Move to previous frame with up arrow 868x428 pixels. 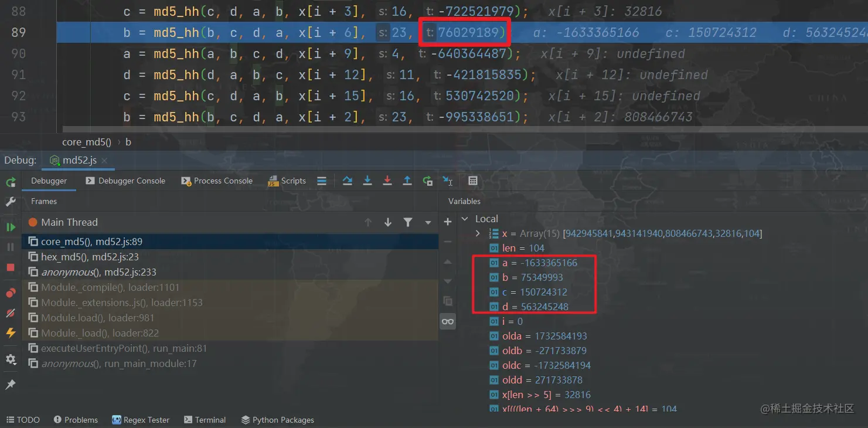pos(368,222)
